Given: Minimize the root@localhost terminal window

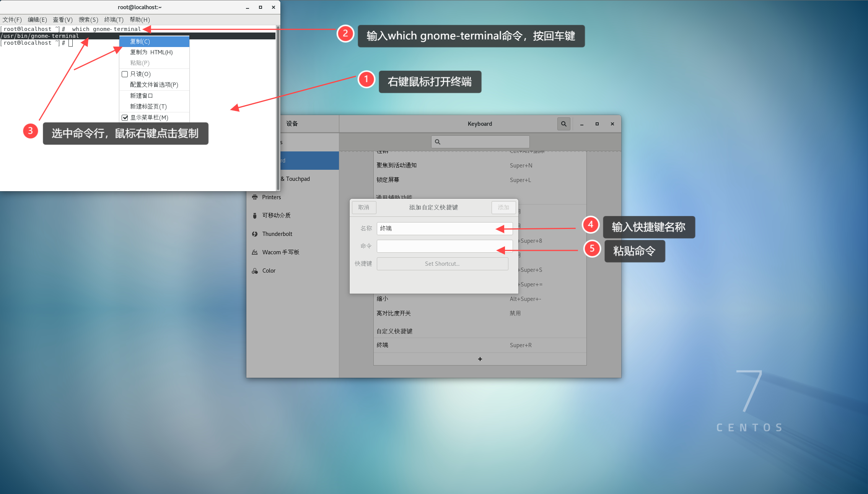Looking at the screenshot, I should point(248,7).
